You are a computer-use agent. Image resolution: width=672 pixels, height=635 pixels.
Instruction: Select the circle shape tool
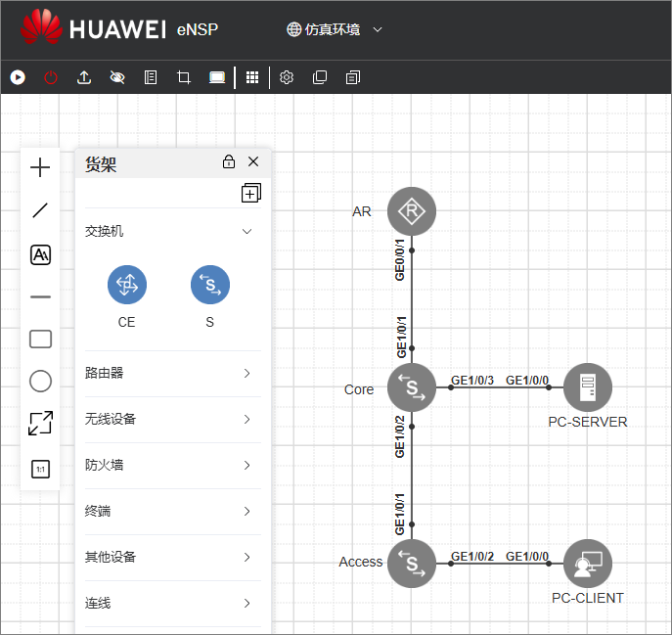(x=40, y=381)
